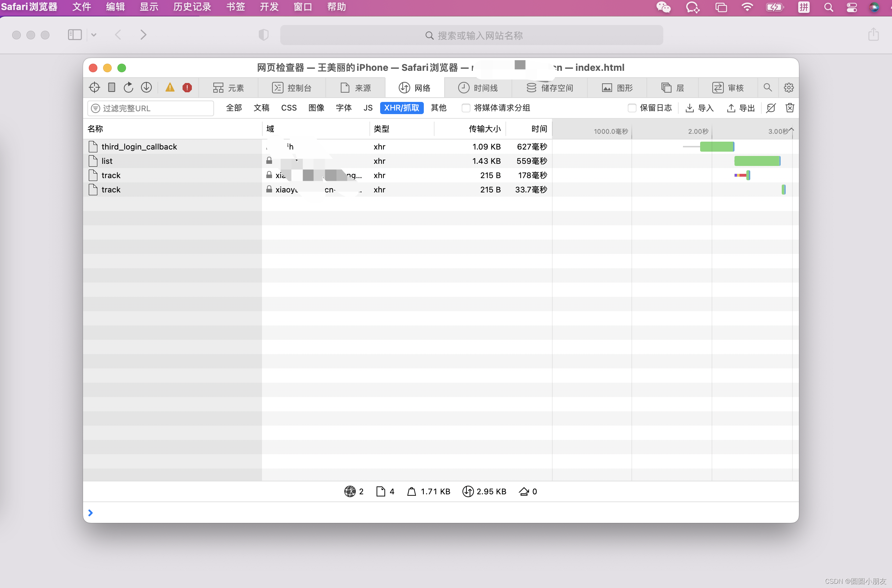Click the device settings icon in inspector toolbar

[x=111, y=87]
